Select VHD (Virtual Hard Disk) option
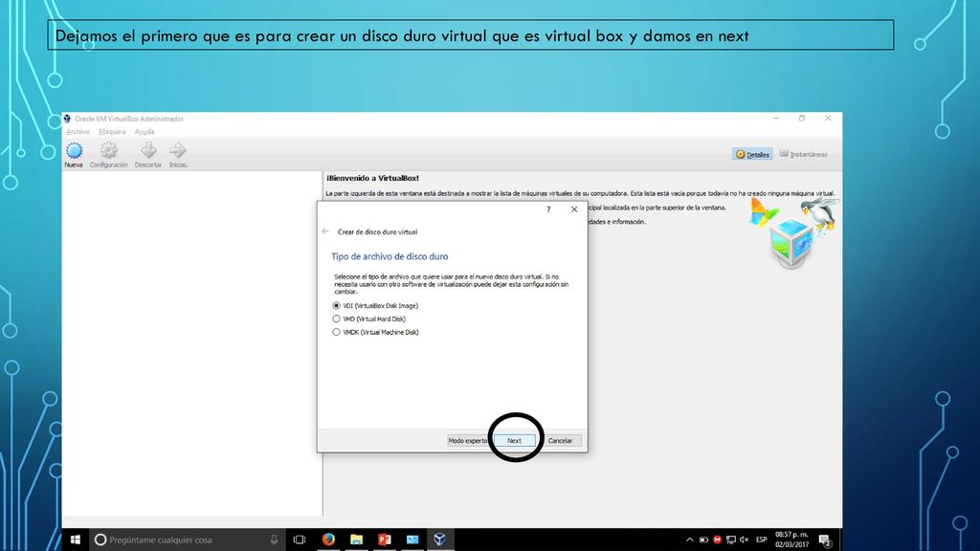This screenshot has height=551, width=980. 368,319
